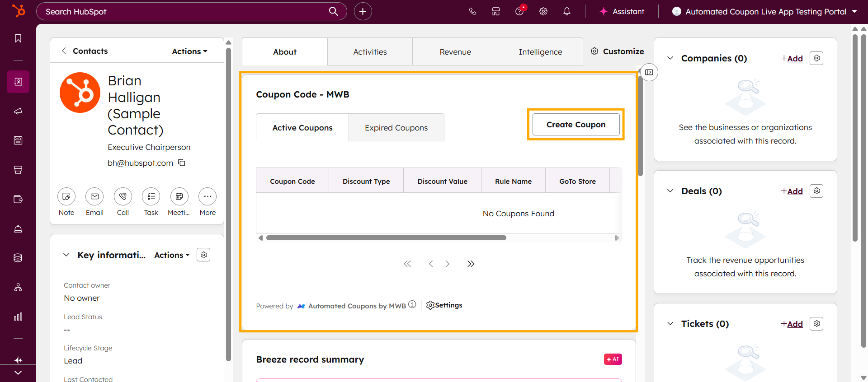Click the coupon table horizontal scrollbar

tap(386, 238)
